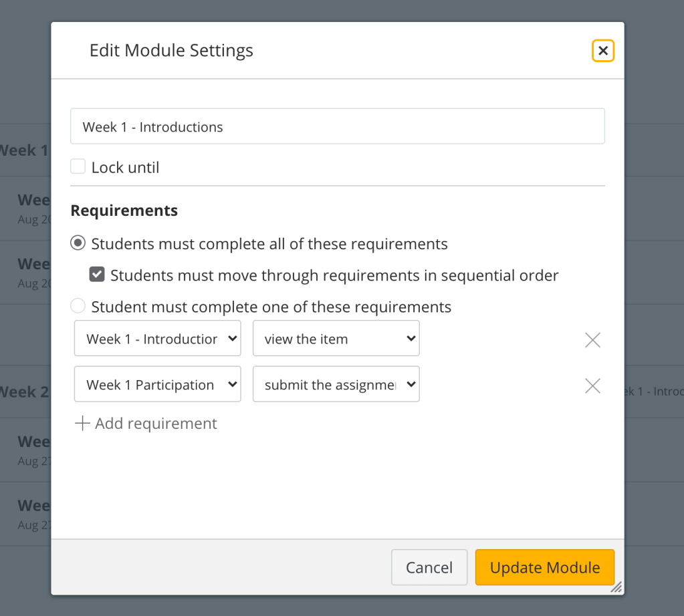The width and height of the screenshot is (684, 616).
Task: Close the Edit Module Settings dialog
Action: (x=602, y=51)
